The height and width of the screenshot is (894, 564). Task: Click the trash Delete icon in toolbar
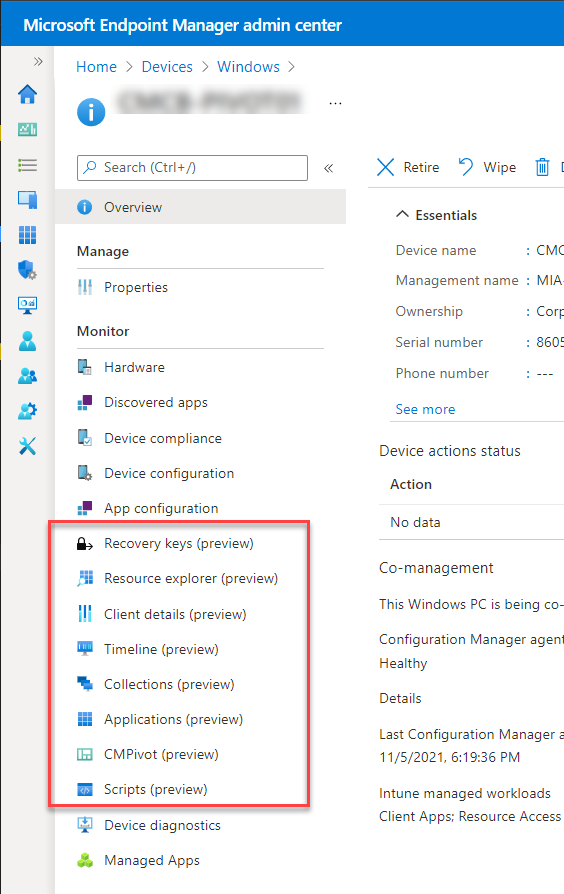542,167
